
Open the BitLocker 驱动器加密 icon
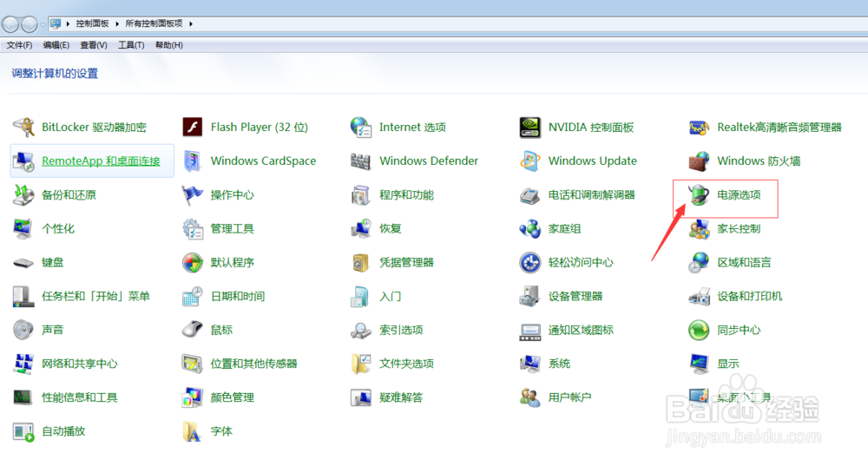pos(23,128)
